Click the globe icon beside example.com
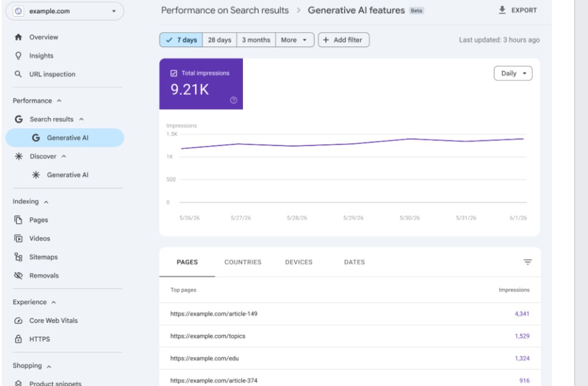 tap(18, 11)
